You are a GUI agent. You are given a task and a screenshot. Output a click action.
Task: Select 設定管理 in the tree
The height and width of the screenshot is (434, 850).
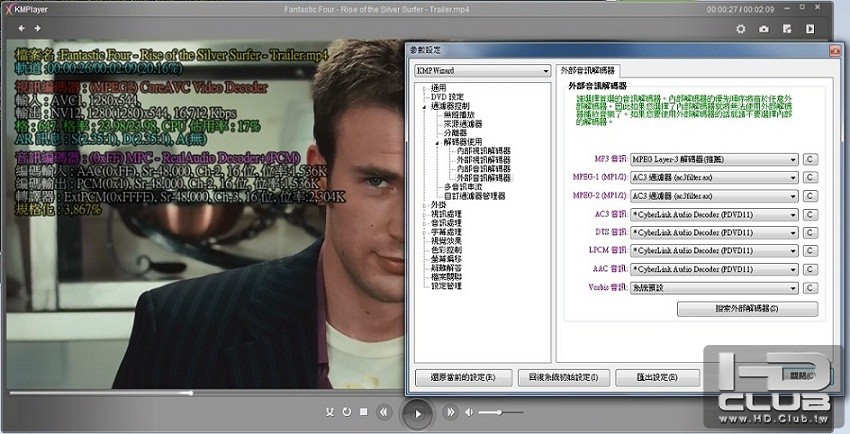447,286
